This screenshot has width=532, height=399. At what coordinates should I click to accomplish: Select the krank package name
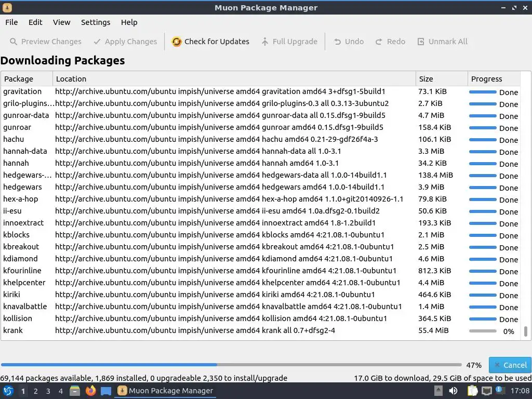pyautogui.click(x=13, y=330)
